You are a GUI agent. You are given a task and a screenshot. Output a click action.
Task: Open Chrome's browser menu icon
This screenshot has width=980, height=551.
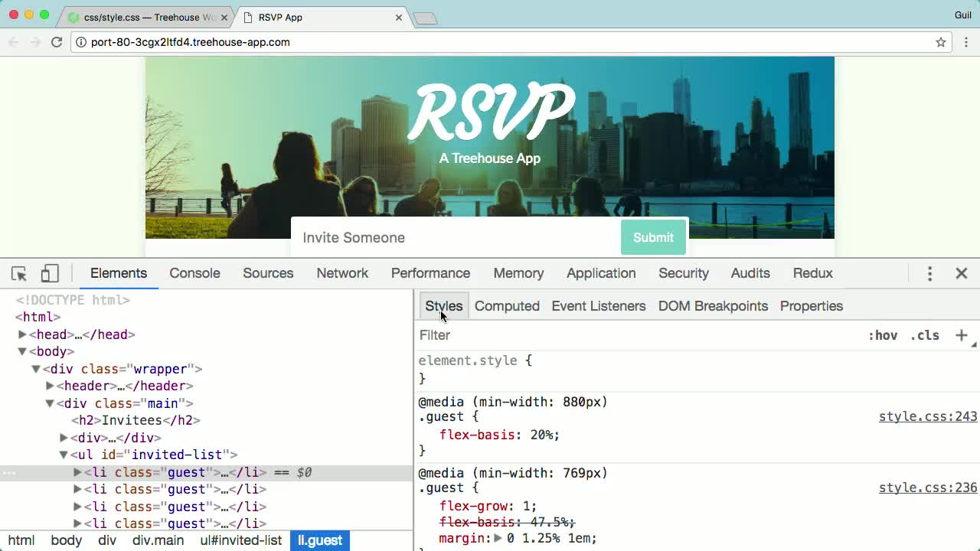pos(966,42)
